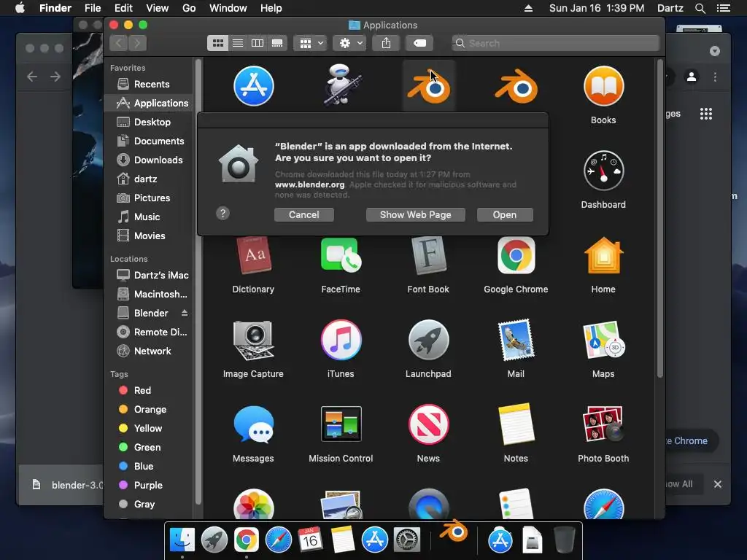Launch Google Chrome from Applications folder
The height and width of the screenshot is (560, 747).
point(516,256)
